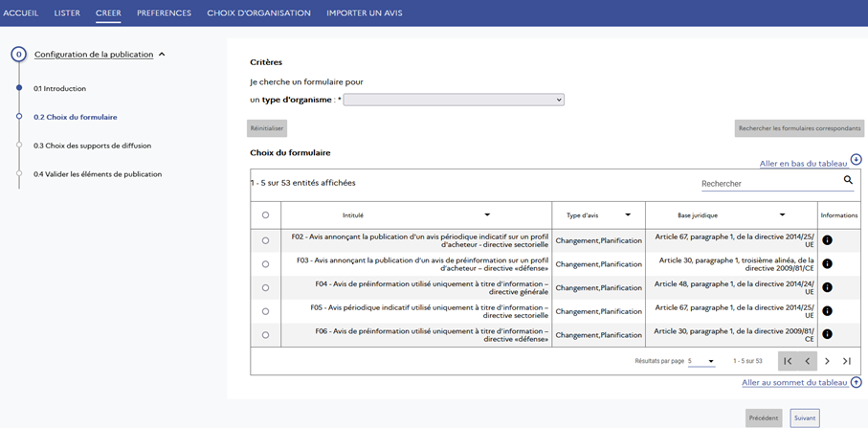Open CHOIX D'ORGANISATION menu

coord(259,12)
